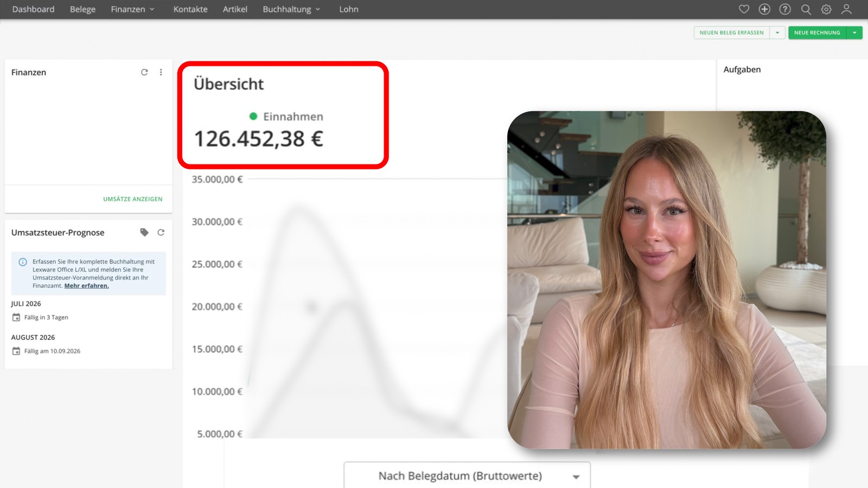Follow the Mehr erfahren link
The width and height of the screenshot is (868, 488).
tap(87, 286)
